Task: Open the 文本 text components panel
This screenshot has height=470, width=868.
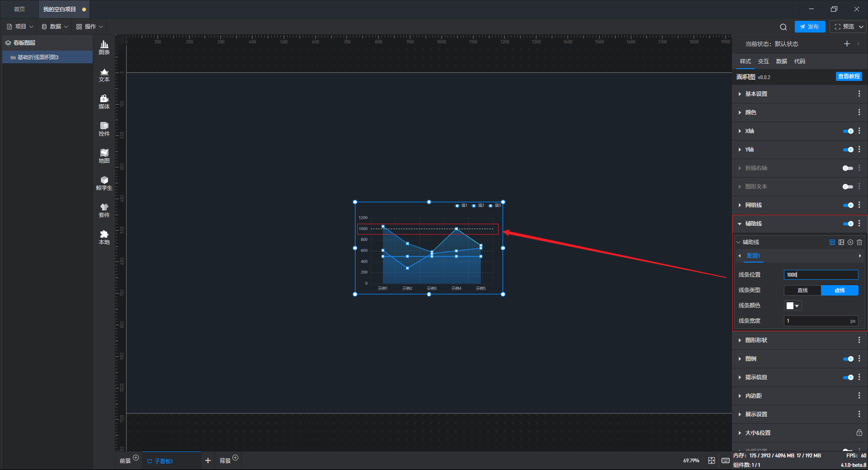Action: coord(104,75)
